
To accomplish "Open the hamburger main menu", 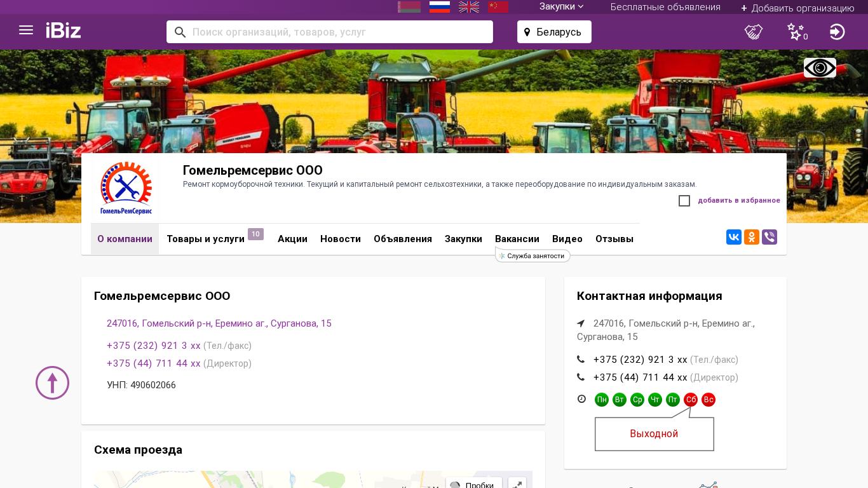I will click(x=26, y=30).
